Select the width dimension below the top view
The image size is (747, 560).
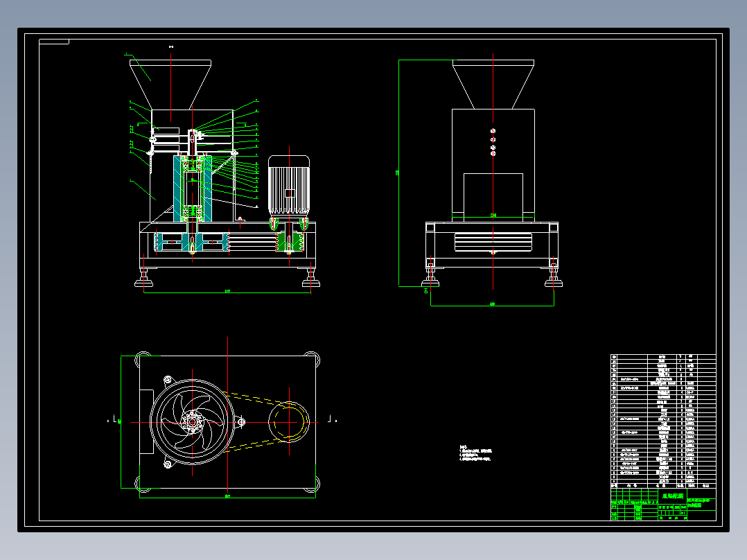click(227, 497)
